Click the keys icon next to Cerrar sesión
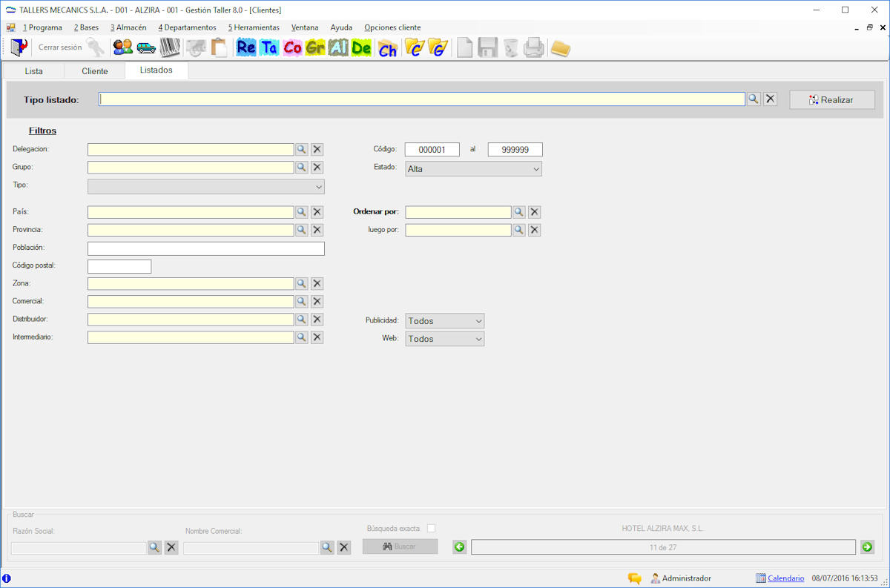 (96, 47)
